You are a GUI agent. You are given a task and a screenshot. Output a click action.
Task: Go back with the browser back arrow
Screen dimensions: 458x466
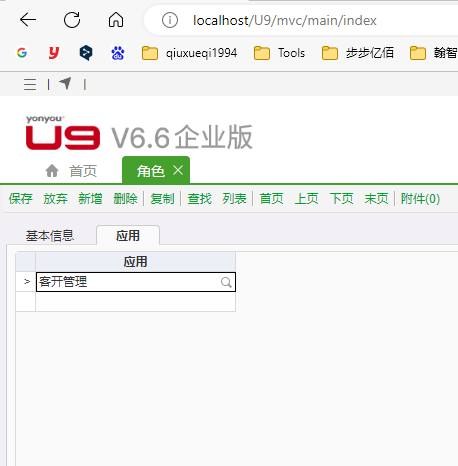coord(28,20)
